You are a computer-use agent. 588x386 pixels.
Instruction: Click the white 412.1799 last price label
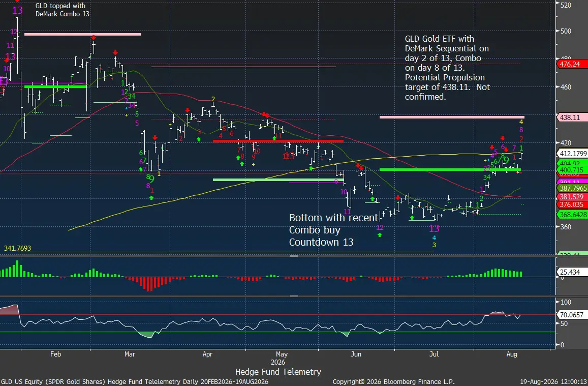pos(573,154)
